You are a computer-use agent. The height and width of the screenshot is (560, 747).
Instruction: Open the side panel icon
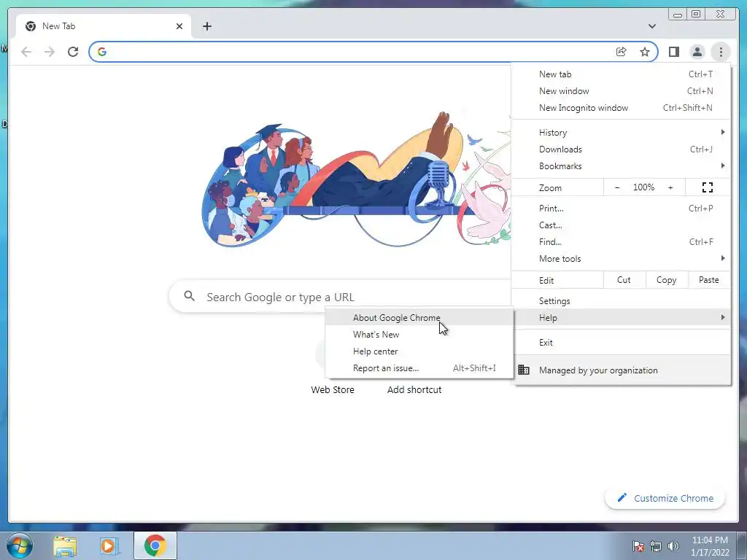pyautogui.click(x=673, y=52)
